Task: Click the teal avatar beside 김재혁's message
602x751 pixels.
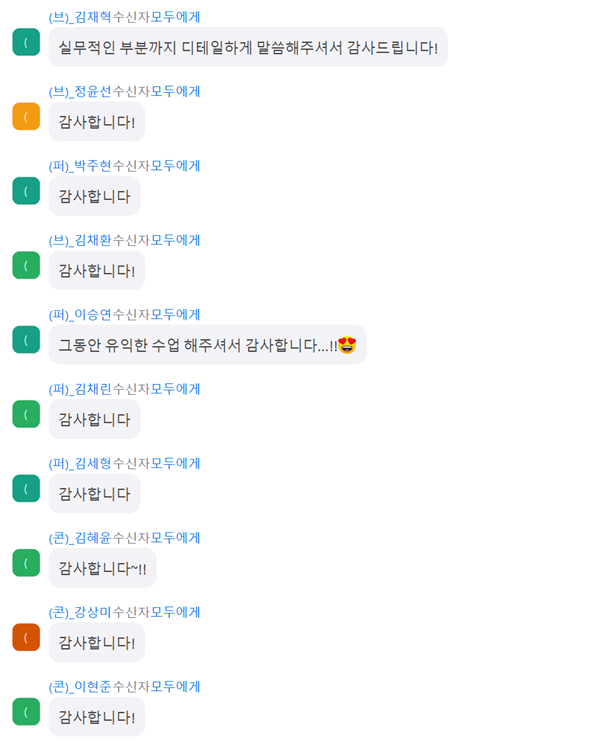Action: click(26, 42)
